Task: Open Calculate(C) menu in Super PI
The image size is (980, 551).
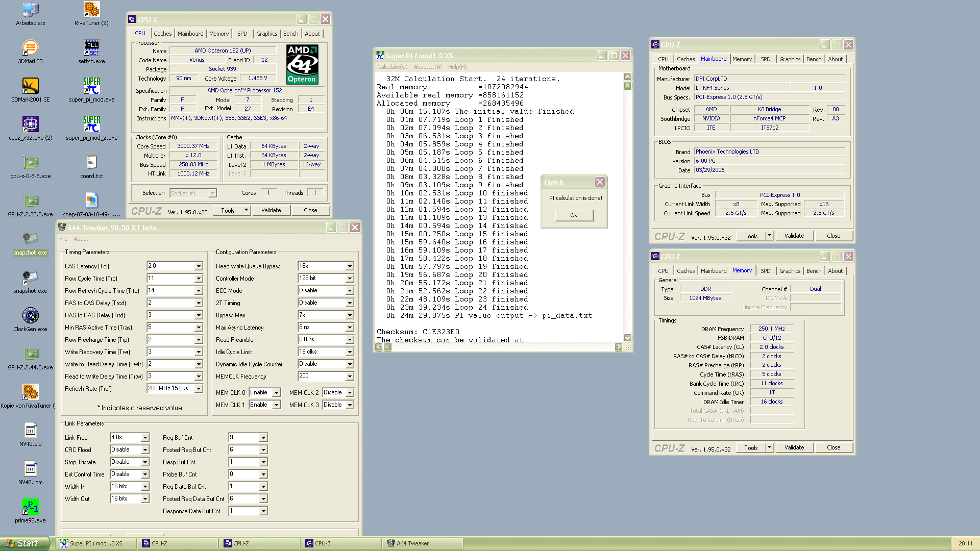Action: pos(393,67)
